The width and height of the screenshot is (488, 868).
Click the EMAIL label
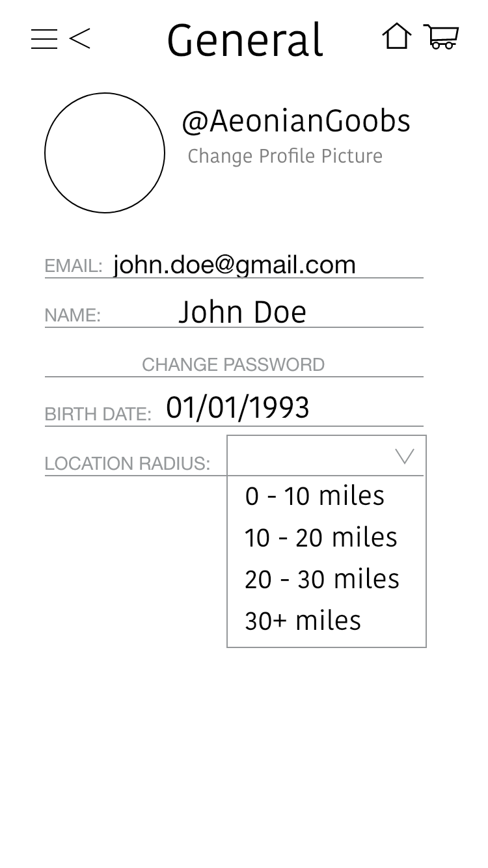(x=74, y=266)
